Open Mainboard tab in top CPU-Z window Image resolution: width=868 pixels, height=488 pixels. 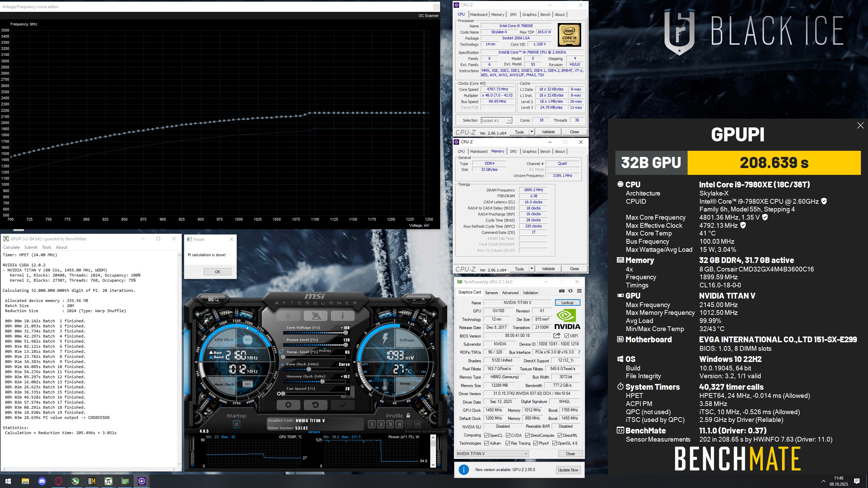[478, 15]
